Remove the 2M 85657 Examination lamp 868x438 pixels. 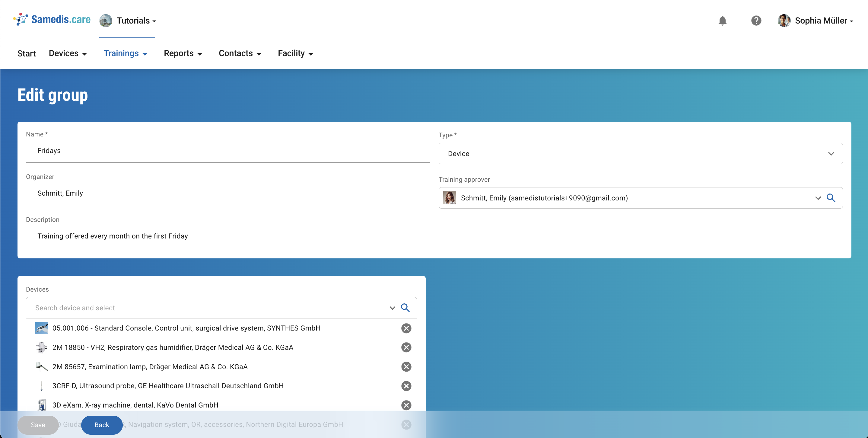pos(406,367)
